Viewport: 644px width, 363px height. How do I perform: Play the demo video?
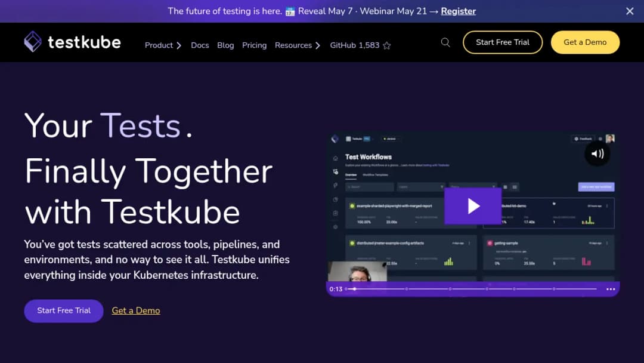(473, 206)
